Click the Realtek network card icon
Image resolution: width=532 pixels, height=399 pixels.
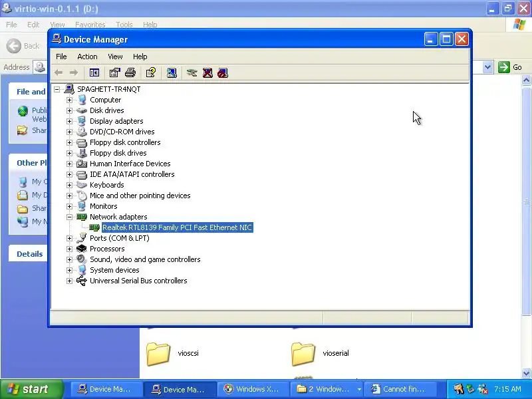click(94, 227)
